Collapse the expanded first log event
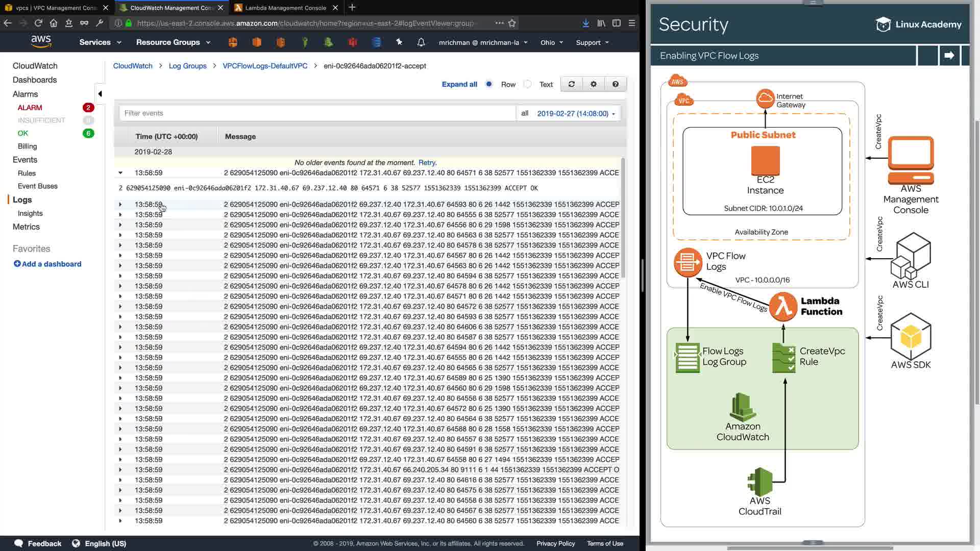The height and width of the screenshot is (551, 980). coord(120,173)
